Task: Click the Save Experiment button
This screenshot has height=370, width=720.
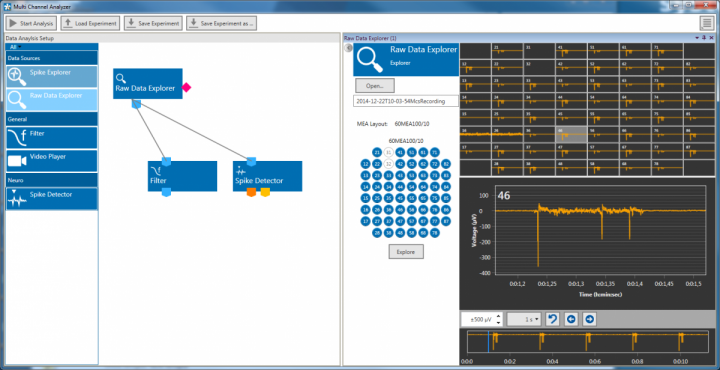Action: (154, 23)
